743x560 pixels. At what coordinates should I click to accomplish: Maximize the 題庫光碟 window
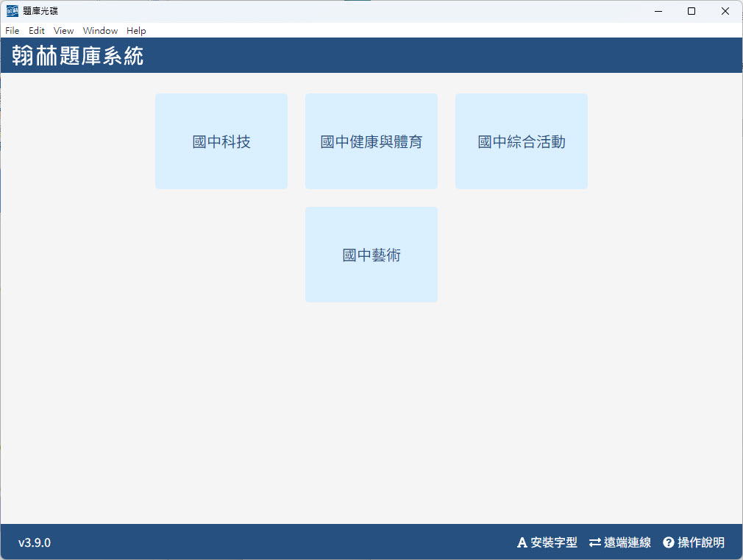tap(692, 11)
